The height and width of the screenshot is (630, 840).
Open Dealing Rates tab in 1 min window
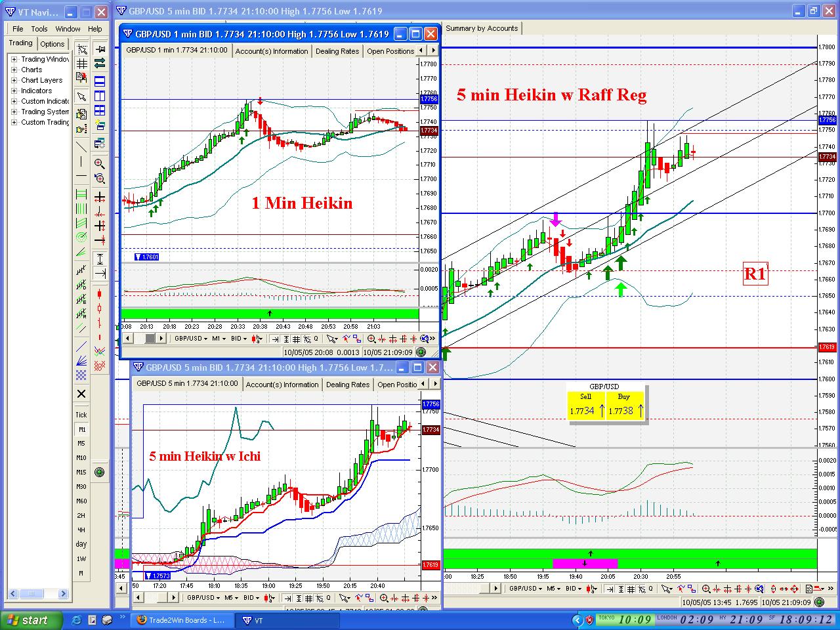pyautogui.click(x=337, y=51)
